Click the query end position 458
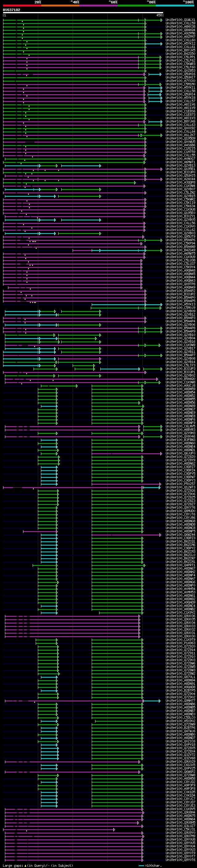This screenshot has height=868, width=197. coord(159,15)
